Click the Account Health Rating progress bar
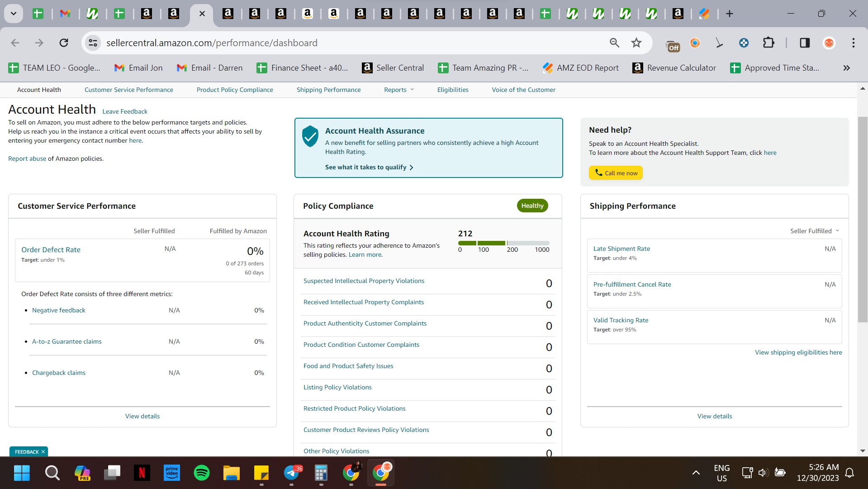The image size is (868, 489). [504, 243]
